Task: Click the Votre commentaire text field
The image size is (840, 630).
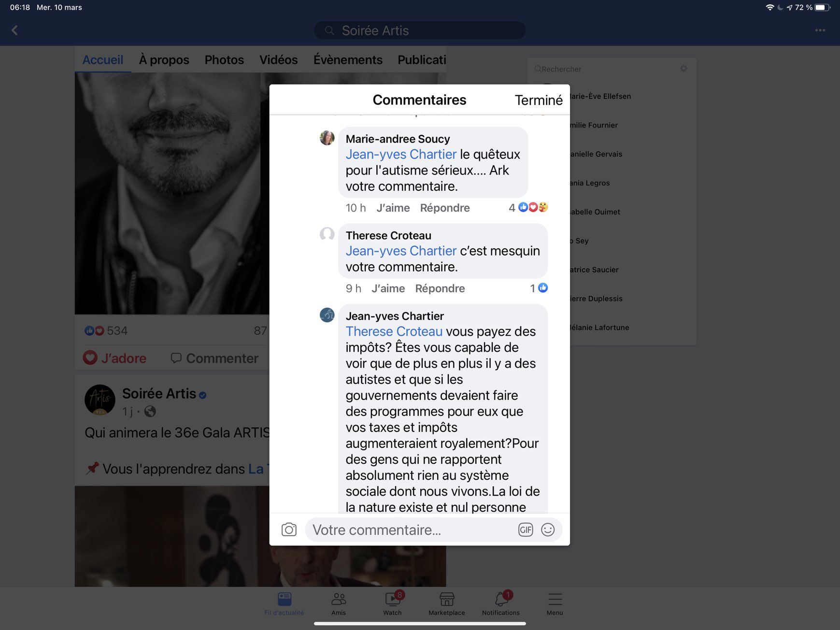Action: (411, 530)
